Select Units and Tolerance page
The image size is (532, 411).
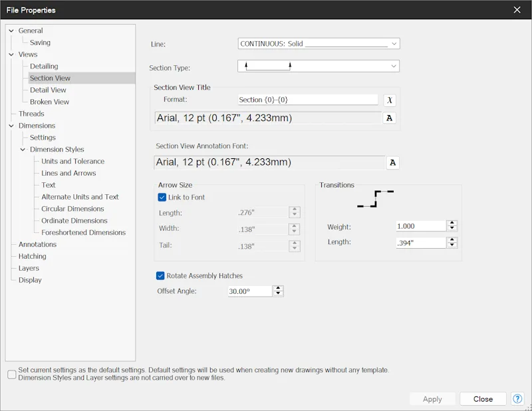pos(73,161)
